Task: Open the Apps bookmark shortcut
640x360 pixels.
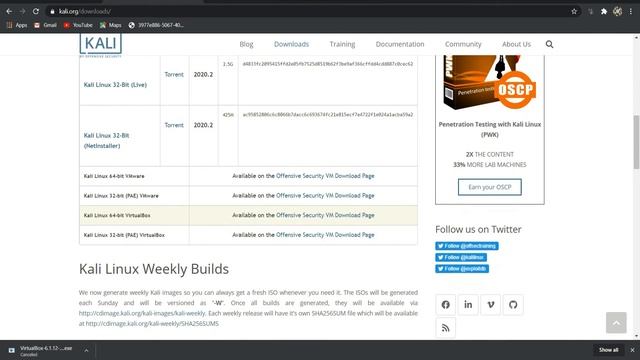Action: tap(17, 25)
